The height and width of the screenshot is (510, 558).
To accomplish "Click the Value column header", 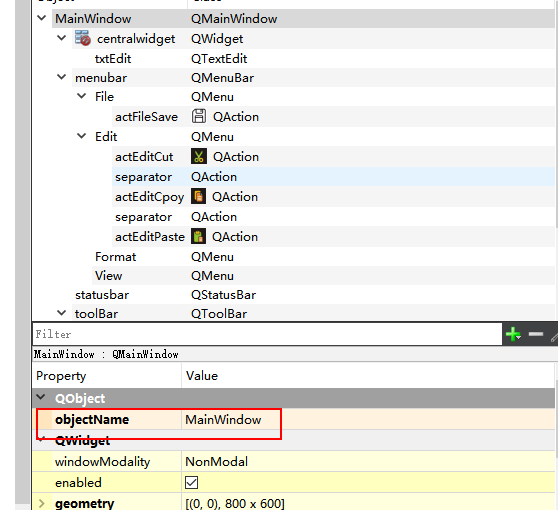I will click(202, 375).
